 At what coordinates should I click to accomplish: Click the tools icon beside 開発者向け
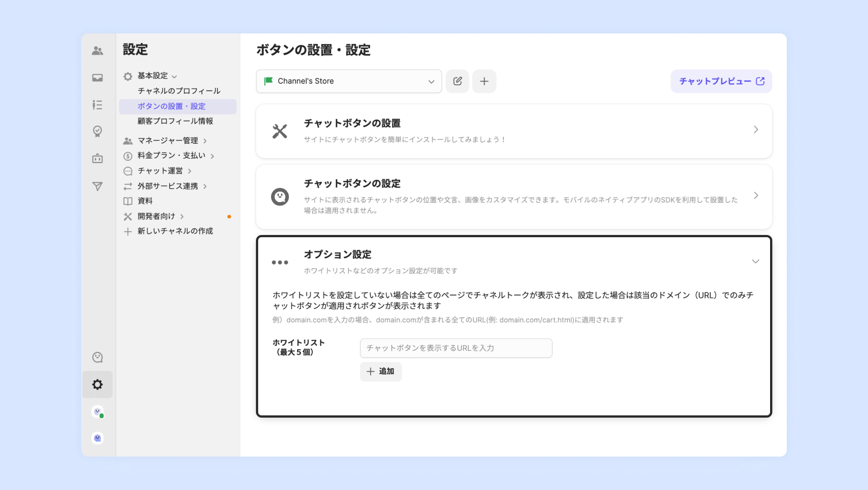coord(128,217)
